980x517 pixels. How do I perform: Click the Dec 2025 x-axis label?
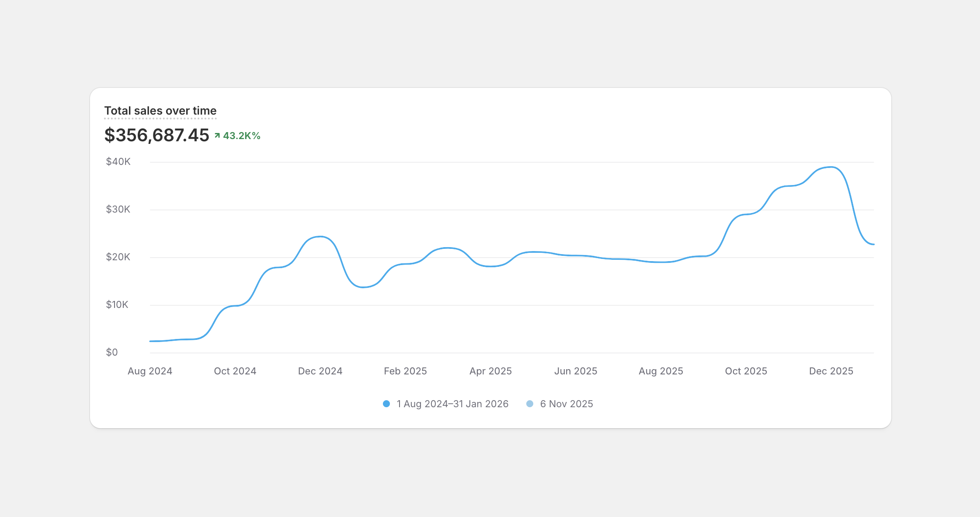[831, 371]
